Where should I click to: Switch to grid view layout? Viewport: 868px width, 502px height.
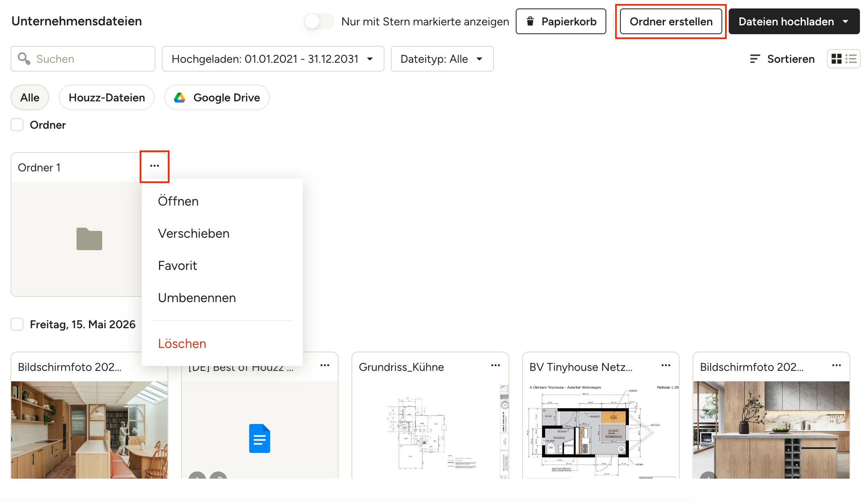tap(837, 59)
